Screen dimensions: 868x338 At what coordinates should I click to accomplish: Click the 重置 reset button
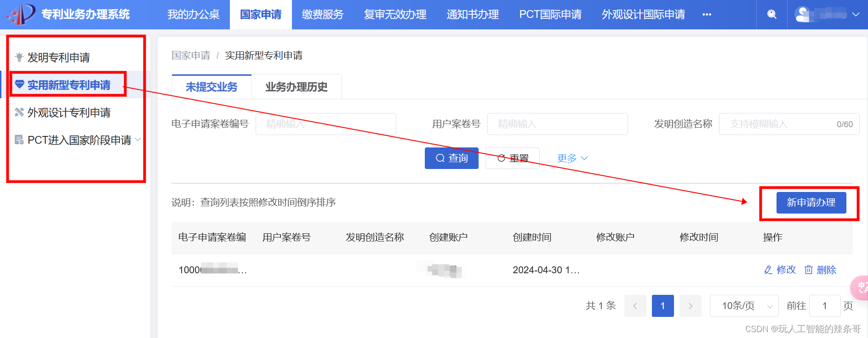coord(513,158)
